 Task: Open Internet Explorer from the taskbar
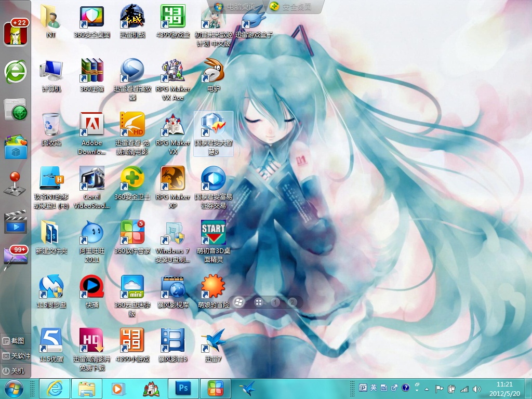tap(55, 389)
